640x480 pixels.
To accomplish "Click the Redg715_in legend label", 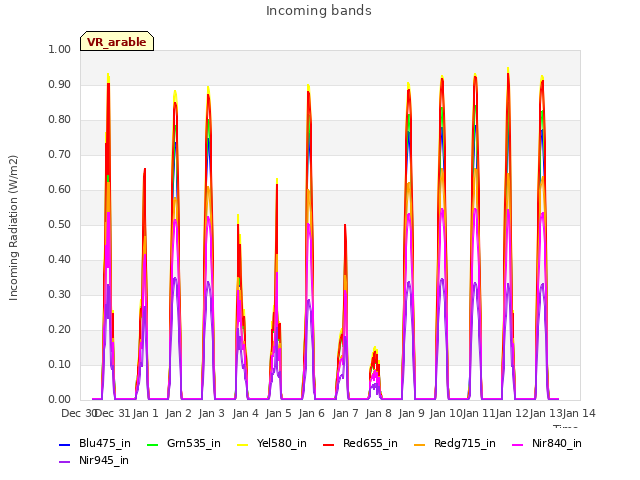I will click(x=465, y=443).
